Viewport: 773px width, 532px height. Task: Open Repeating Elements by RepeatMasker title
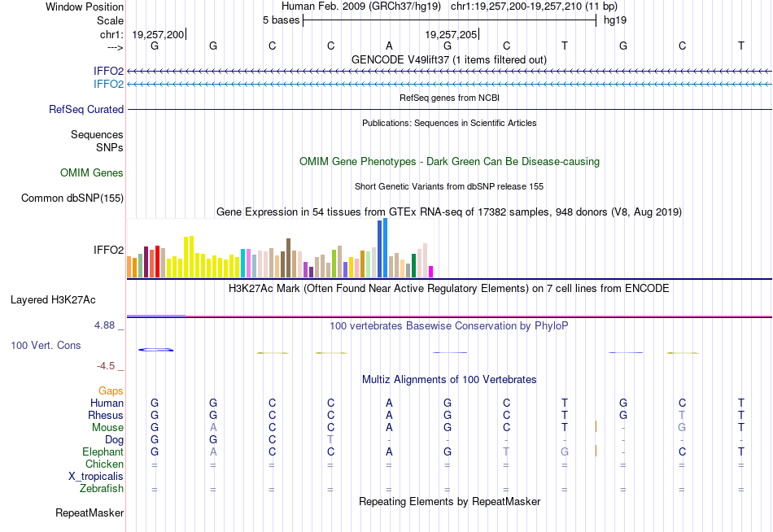click(449, 501)
